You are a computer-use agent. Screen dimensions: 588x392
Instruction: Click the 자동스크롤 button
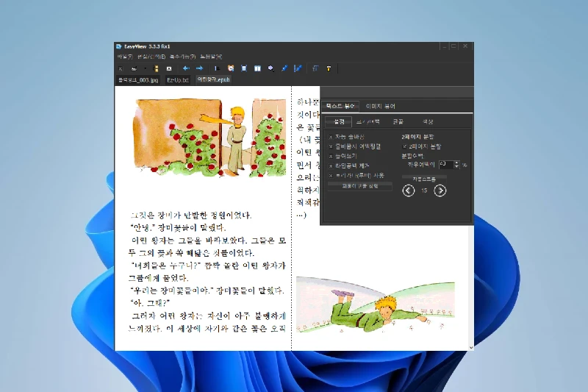424,179
